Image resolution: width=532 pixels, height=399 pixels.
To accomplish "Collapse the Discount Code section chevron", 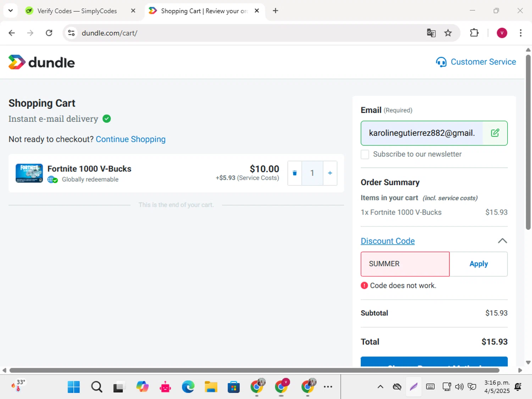I will [502, 241].
